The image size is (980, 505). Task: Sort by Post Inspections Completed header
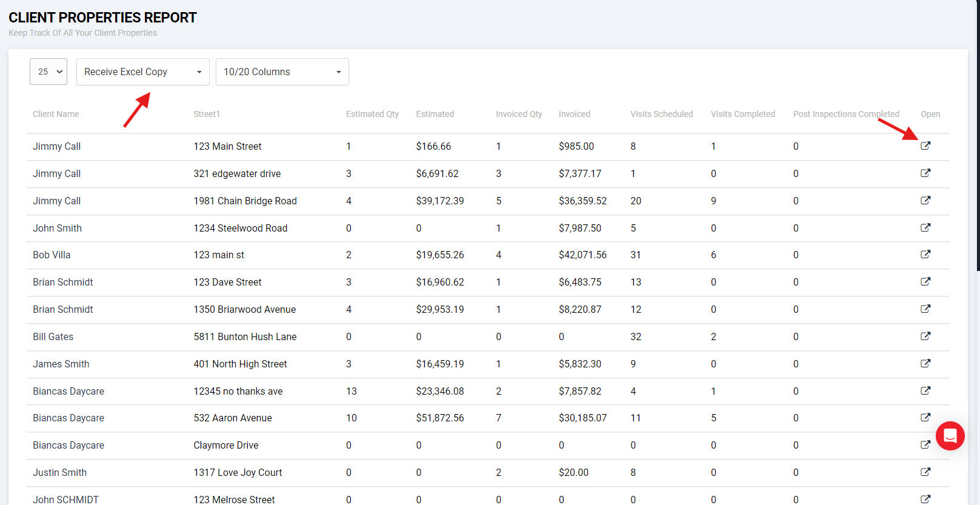845,114
